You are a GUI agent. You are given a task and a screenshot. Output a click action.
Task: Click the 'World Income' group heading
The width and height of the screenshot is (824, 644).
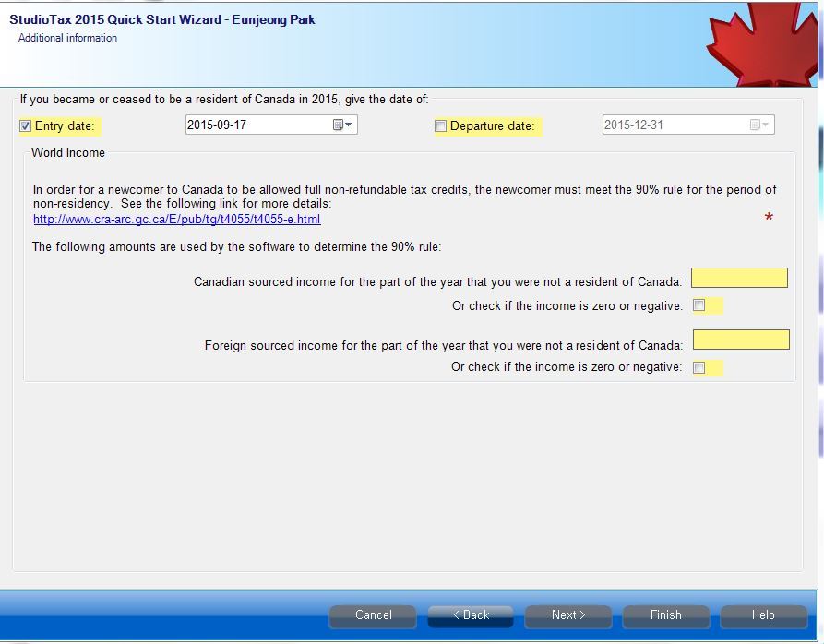68,153
